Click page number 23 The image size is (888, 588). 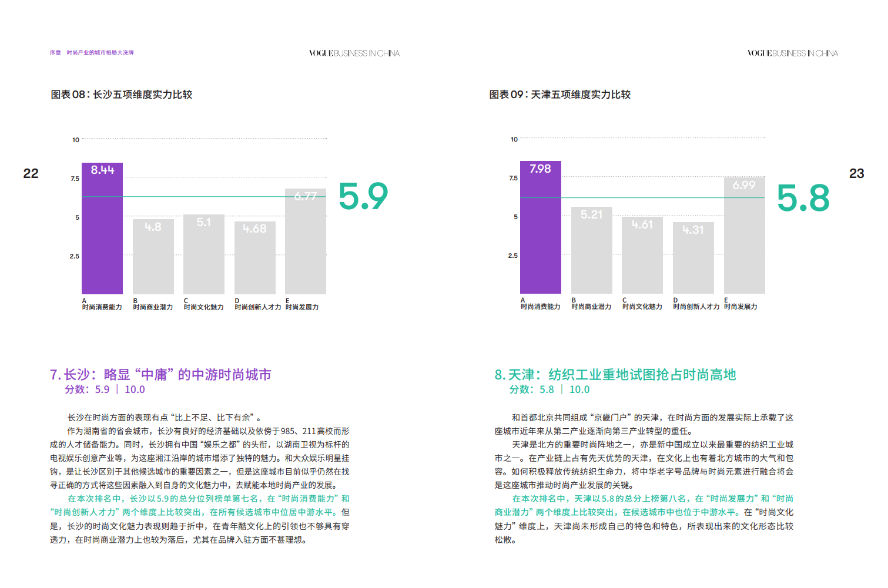856,173
